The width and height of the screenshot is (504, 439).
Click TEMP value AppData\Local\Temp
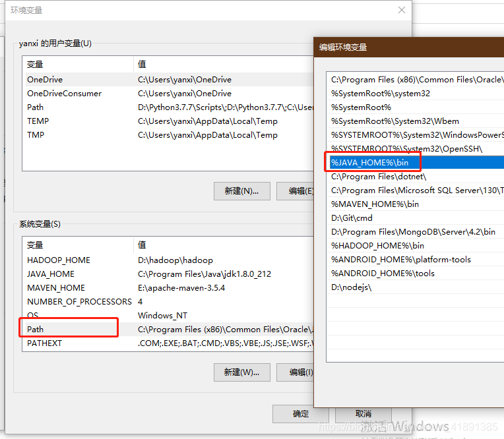(208, 121)
